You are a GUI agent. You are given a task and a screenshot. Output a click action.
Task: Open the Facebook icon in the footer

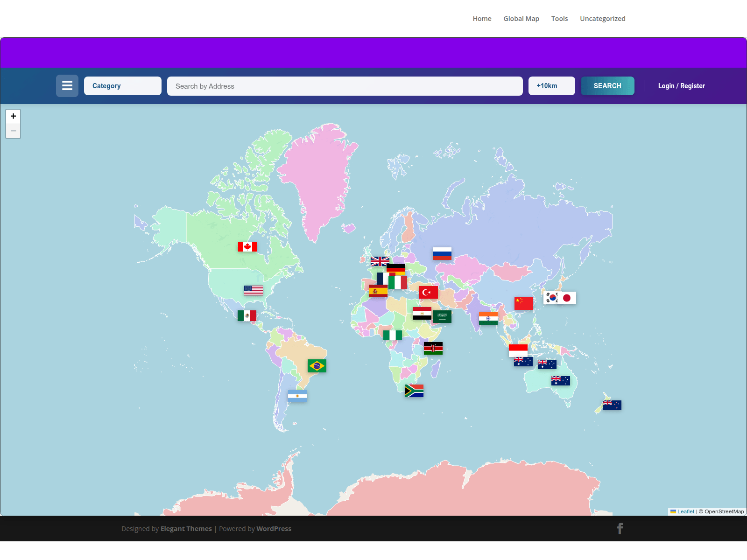[620, 529]
